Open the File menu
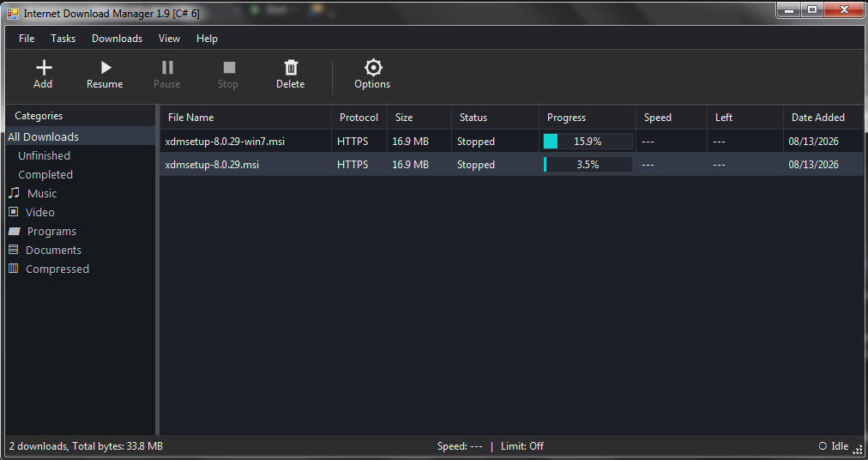Image resolution: width=868 pixels, height=460 pixels. pyautogui.click(x=27, y=39)
